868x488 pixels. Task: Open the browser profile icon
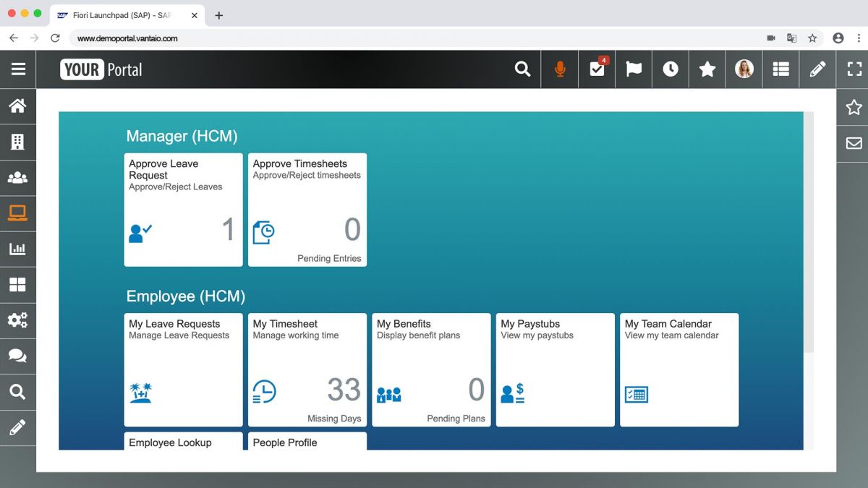(x=838, y=38)
